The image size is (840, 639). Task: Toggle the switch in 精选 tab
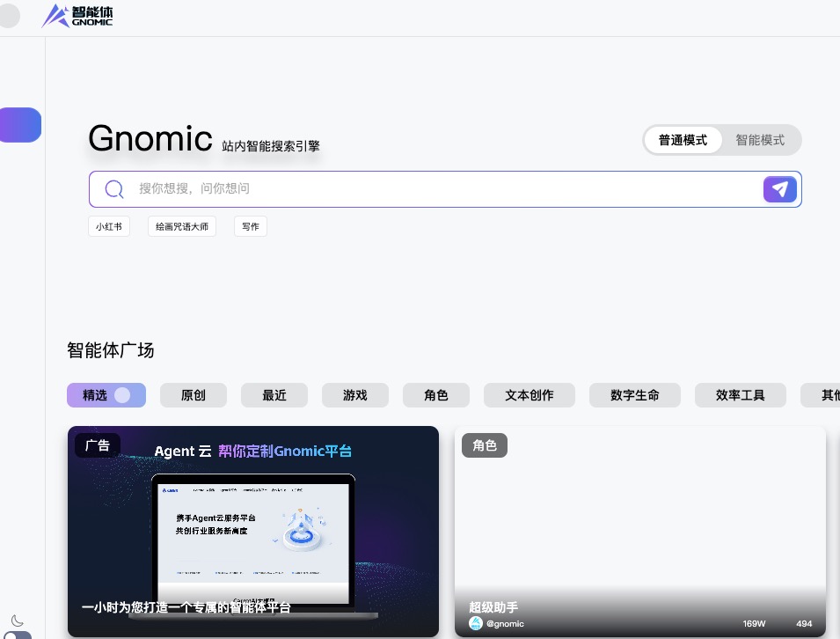click(122, 395)
